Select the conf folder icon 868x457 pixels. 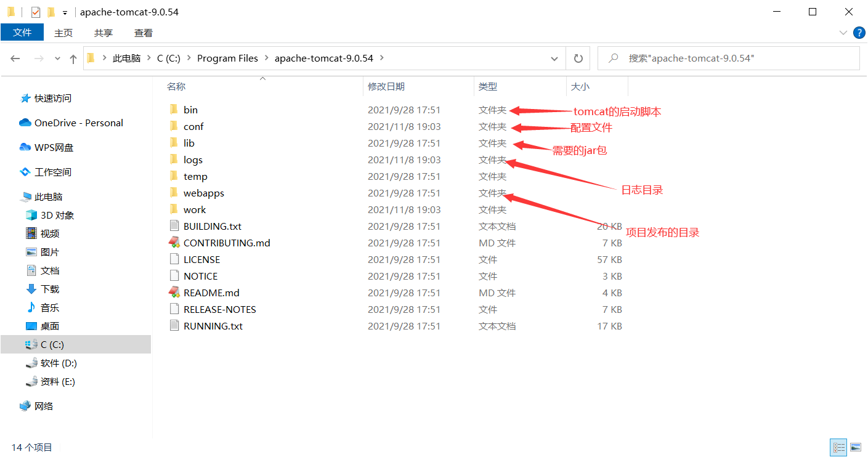[x=173, y=126]
